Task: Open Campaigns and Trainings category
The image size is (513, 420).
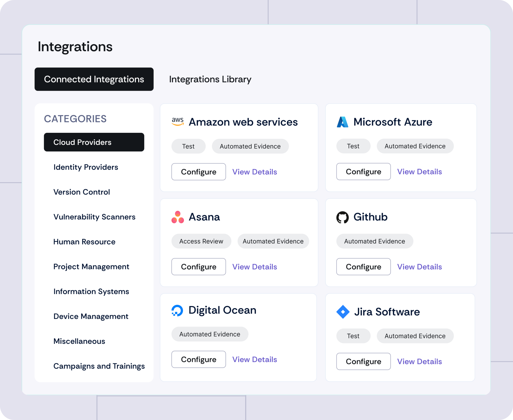Action: [99, 366]
